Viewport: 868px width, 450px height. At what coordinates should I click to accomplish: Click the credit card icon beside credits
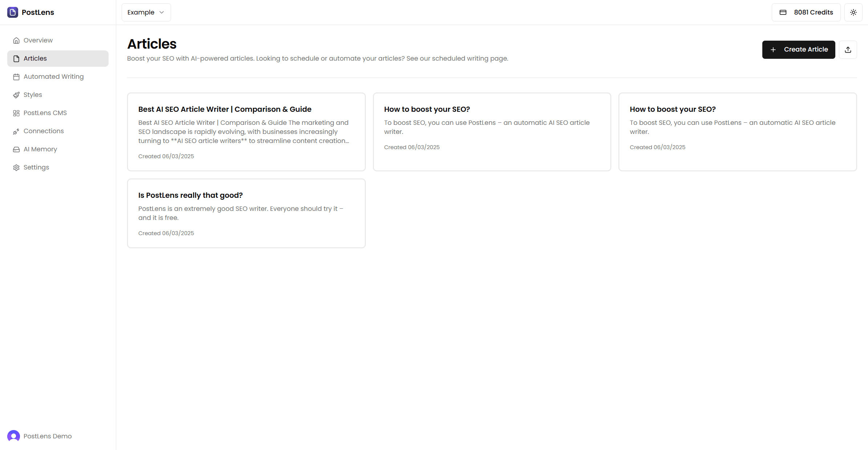[783, 12]
